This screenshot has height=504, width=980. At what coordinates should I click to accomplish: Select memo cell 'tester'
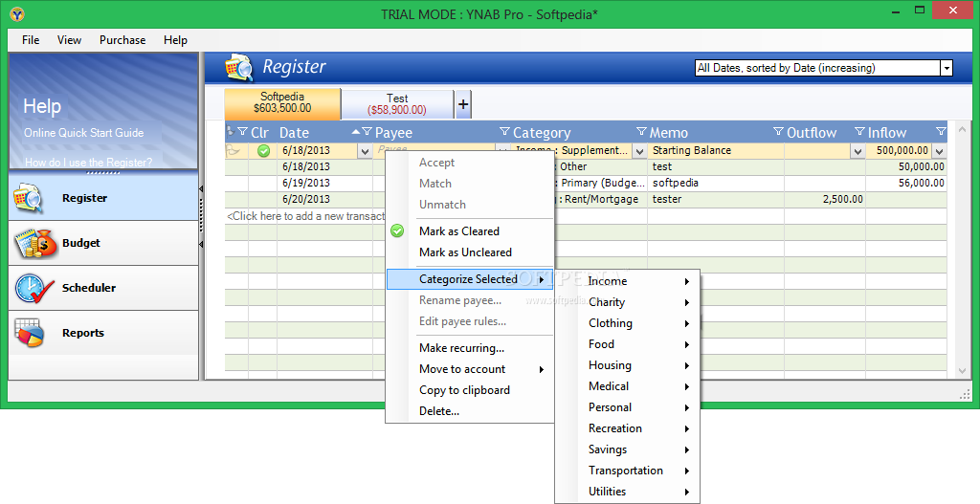716,199
